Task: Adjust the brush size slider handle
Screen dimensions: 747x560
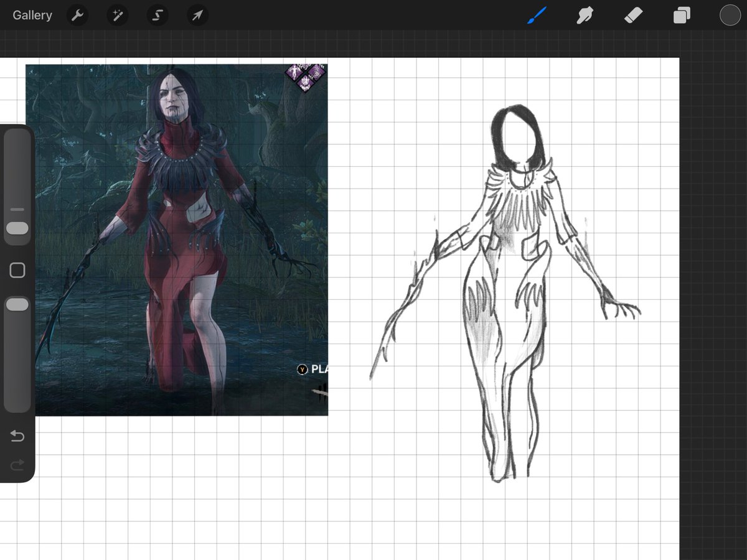Action: click(17, 228)
